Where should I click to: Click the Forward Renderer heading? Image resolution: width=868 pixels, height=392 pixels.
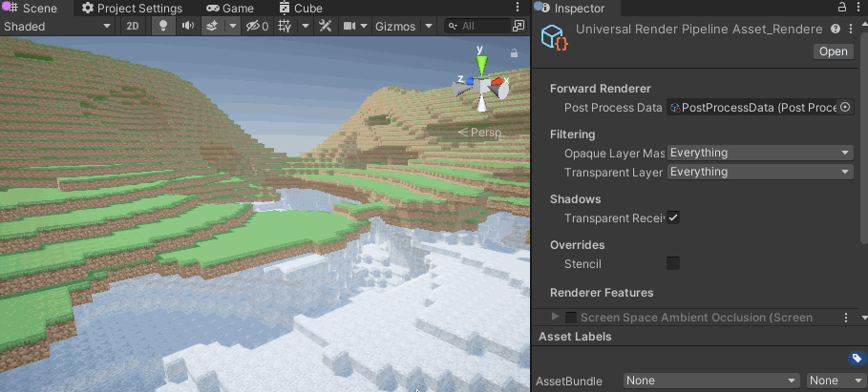click(601, 89)
